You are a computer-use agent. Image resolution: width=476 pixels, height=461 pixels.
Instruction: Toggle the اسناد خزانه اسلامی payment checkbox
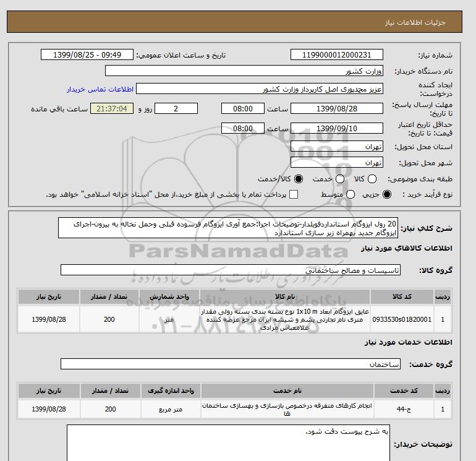[294, 194]
